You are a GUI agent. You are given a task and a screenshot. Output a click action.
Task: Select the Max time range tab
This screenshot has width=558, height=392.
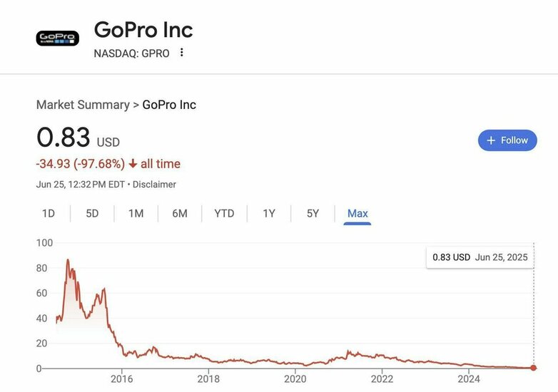click(x=357, y=213)
